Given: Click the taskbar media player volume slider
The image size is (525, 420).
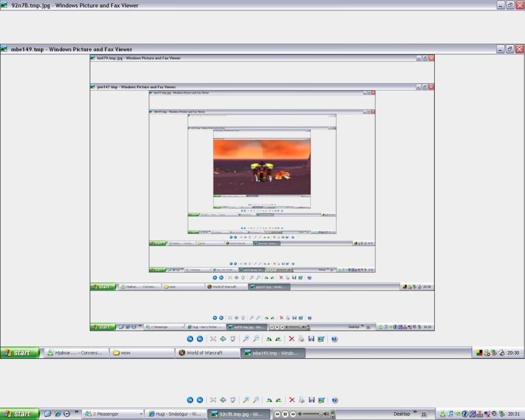Looking at the screenshot, I should coord(313,414).
